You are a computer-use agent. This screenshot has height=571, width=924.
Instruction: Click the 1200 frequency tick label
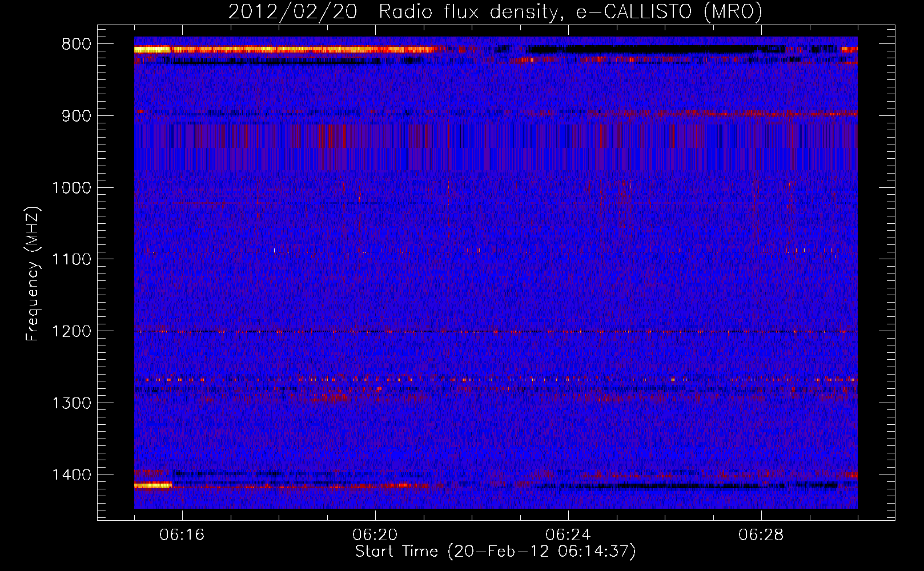click(x=71, y=332)
